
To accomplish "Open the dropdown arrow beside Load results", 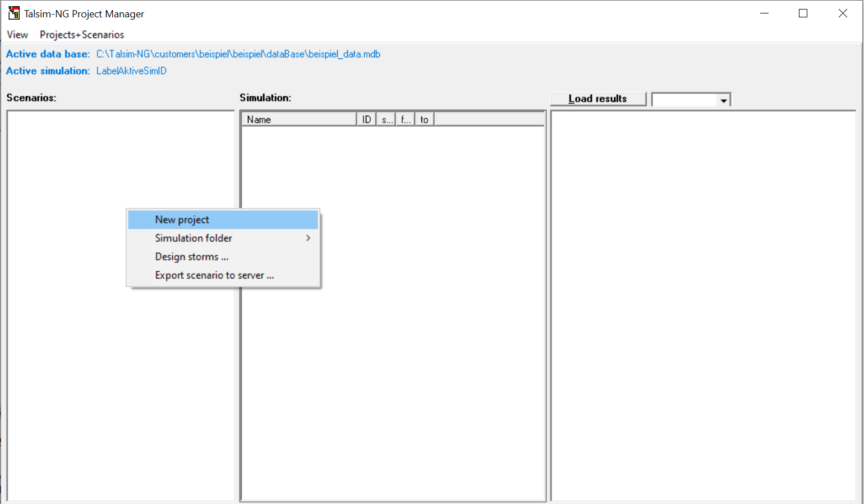I will (x=724, y=100).
